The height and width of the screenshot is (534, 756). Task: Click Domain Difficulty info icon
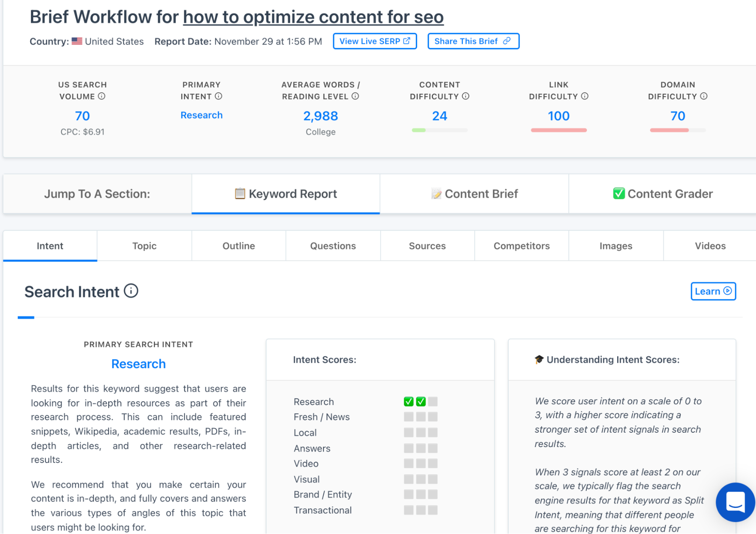[704, 96]
